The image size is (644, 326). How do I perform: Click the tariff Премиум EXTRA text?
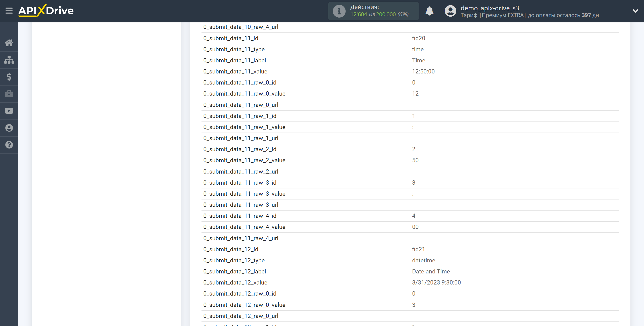(x=503, y=15)
